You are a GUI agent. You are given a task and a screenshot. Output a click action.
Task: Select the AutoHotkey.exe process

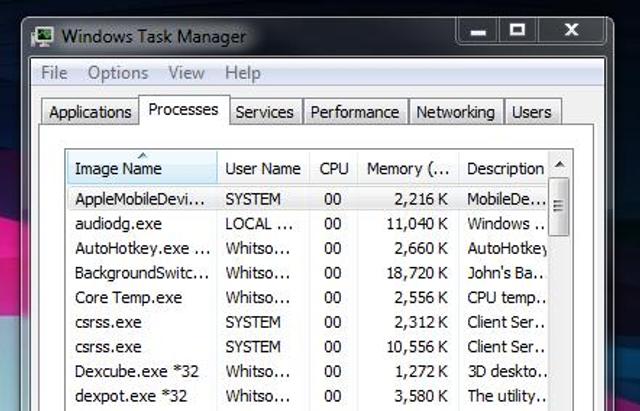point(309,248)
